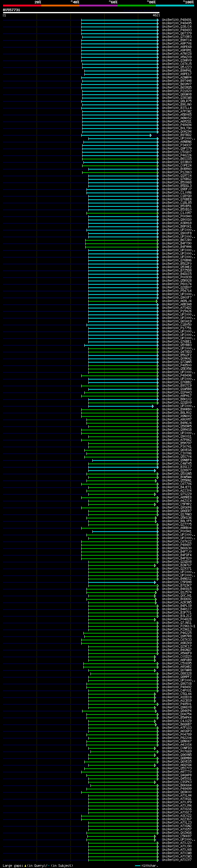Select the UniRef100_Q76BH6 entry

tap(176, 260)
